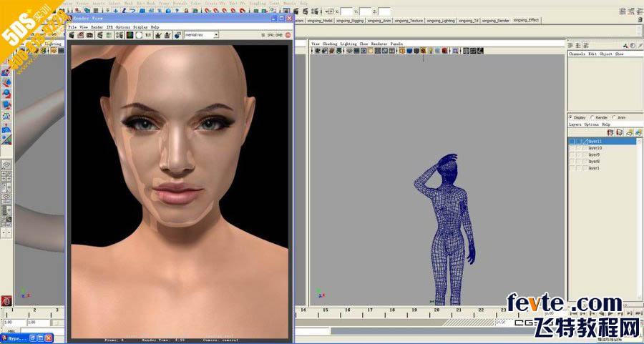Screen dimensions: 644x344
Task: Switch to the xingxing_Texture shelf tab
Action: point(409,21)
